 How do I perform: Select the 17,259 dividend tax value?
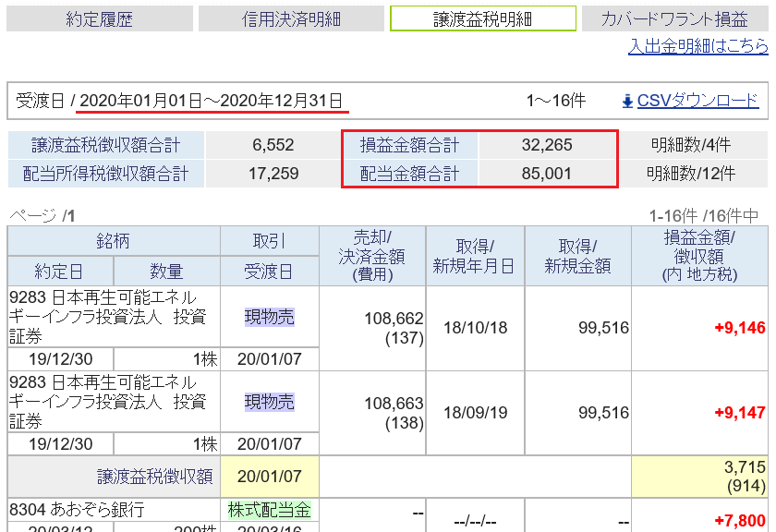pyautogui.click(x=273, y=174)
